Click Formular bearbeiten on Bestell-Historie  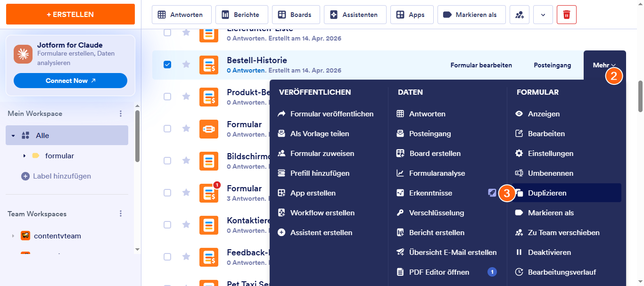(x=481, y=65)
